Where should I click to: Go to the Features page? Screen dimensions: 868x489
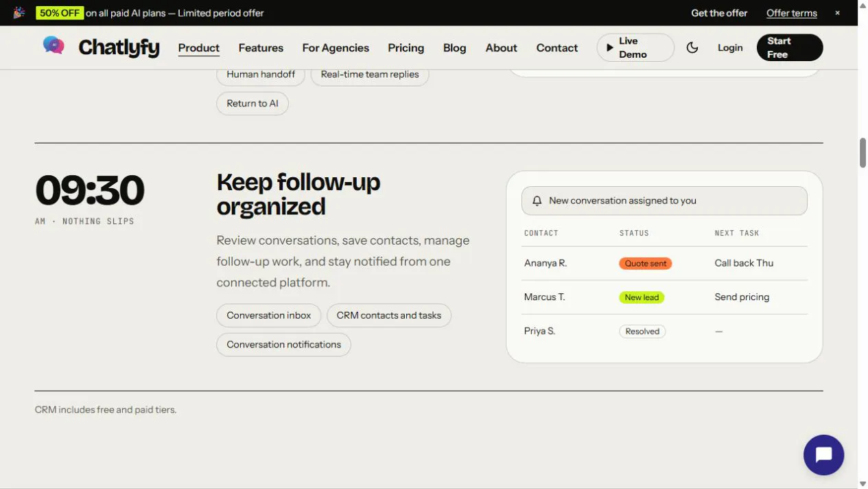pyautogui.click(x=261, y=47)
